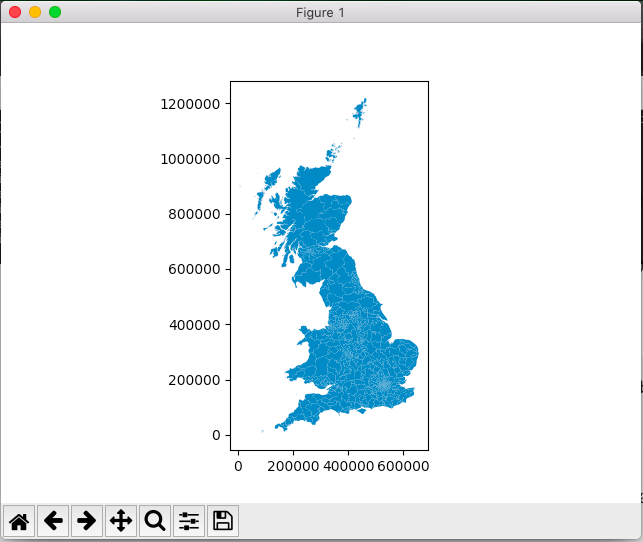Click the y-axis label 400000

pos(194,325)
